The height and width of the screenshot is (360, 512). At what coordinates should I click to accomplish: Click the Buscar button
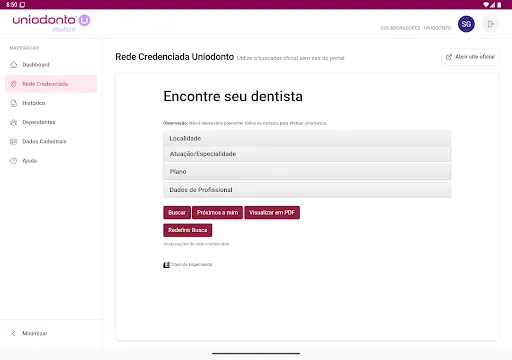coord(177,213)
